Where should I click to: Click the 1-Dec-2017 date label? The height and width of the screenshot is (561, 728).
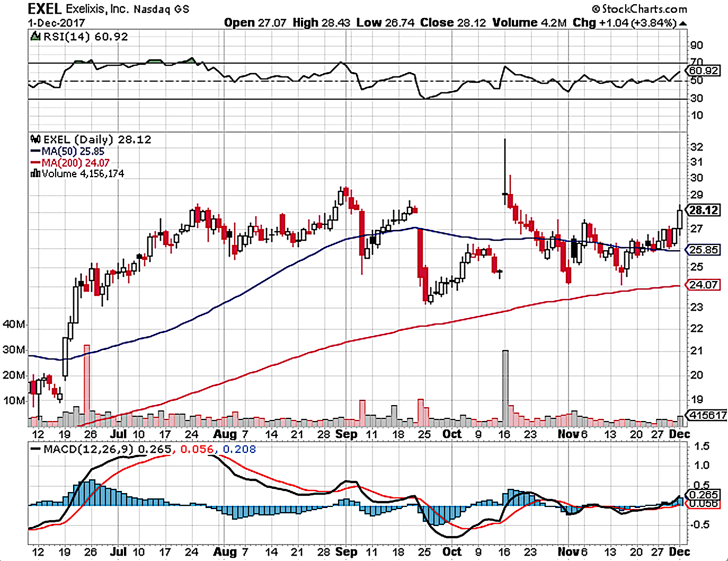pos(56,23)
